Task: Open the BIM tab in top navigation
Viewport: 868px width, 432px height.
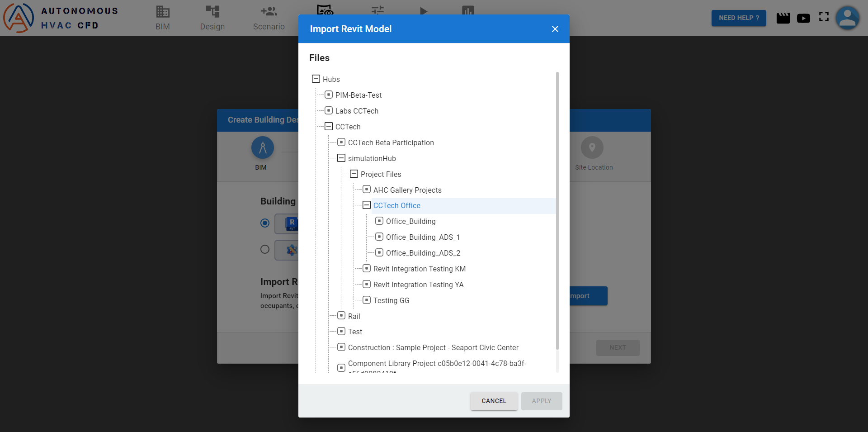Action: (x=163, y=18)
